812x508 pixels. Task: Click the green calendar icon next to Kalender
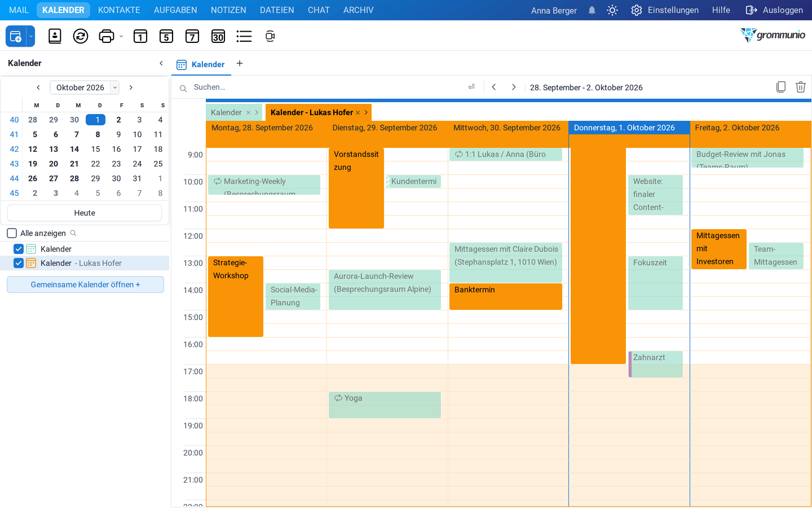pyautogui.click(x=31, y=249)
